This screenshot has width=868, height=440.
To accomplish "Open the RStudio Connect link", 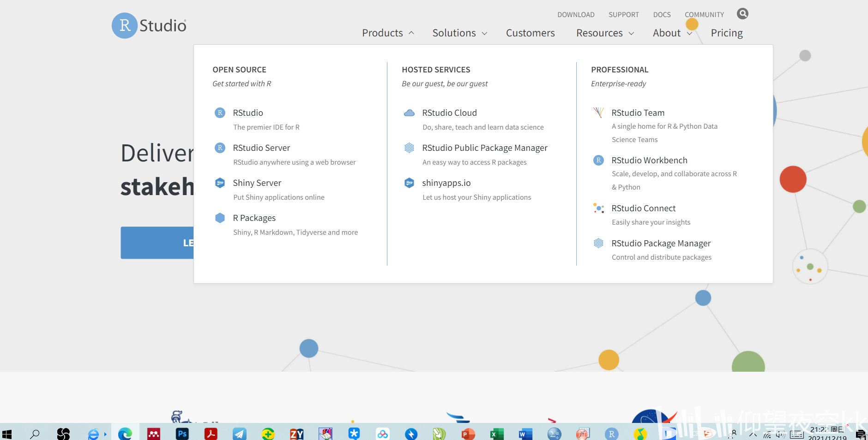I will [x=644, y=208].
